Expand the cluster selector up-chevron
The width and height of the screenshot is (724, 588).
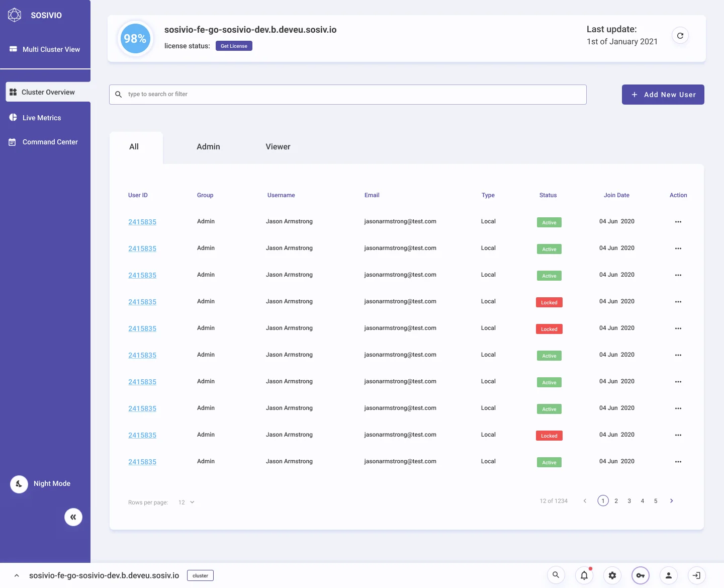[x=17, y=575]
